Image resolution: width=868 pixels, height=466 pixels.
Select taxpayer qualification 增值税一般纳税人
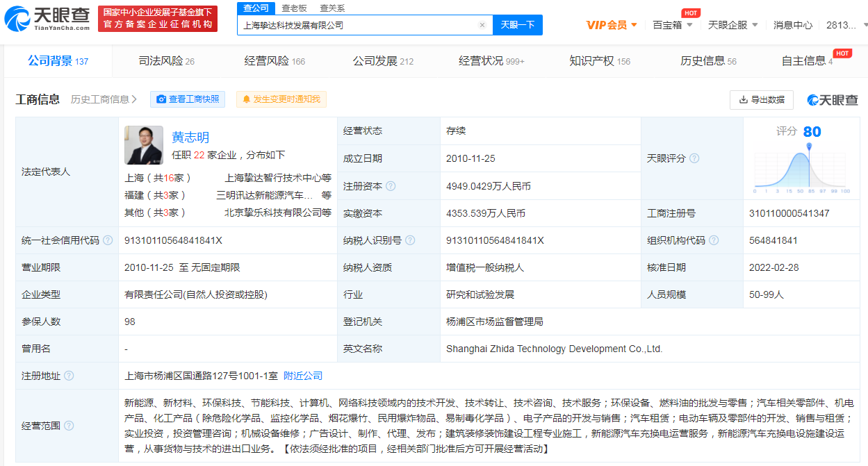[x=485, y=267]
